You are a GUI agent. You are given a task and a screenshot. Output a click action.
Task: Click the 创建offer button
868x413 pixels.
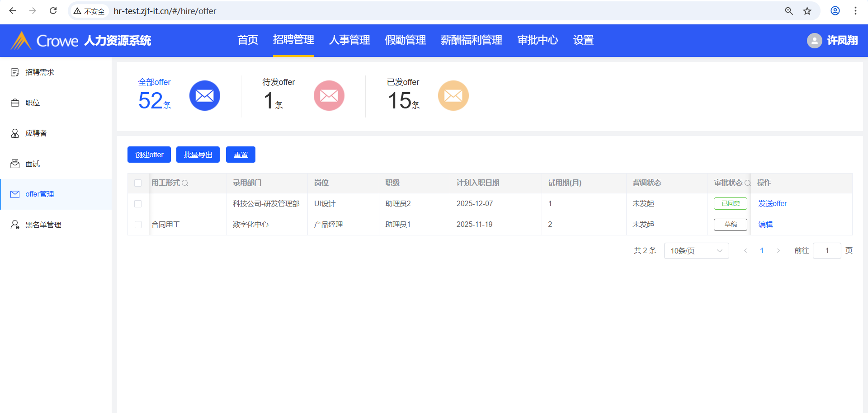pos(149,155)
